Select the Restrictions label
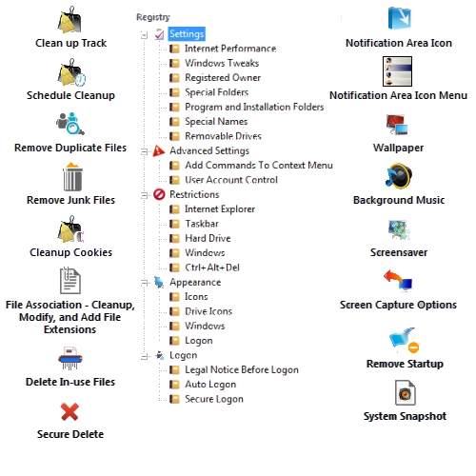Screen dimensions: 476x476 point(194,194)
